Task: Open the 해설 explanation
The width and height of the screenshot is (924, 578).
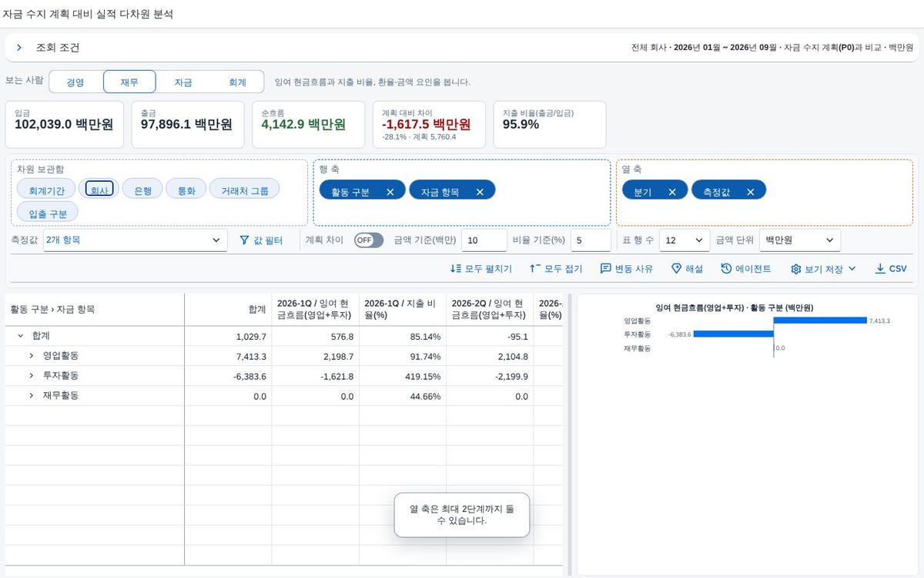Action: pyautogui.click(x=687, y=269)
